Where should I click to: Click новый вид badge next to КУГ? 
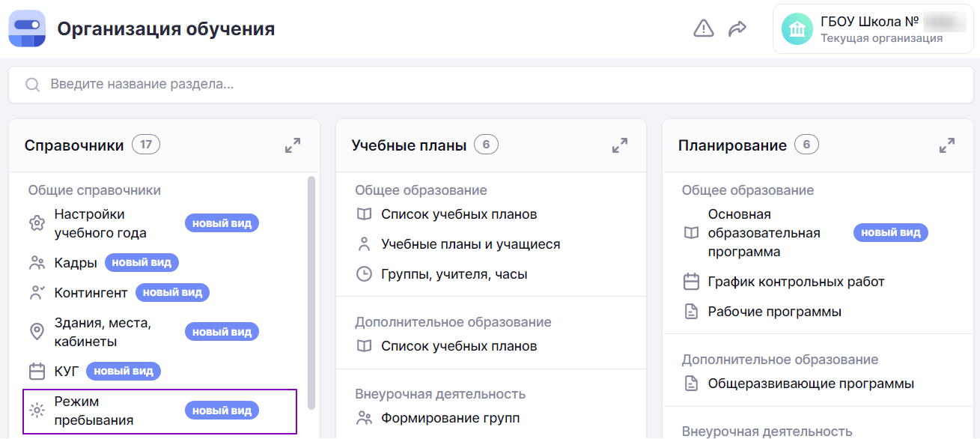[124, 371]
